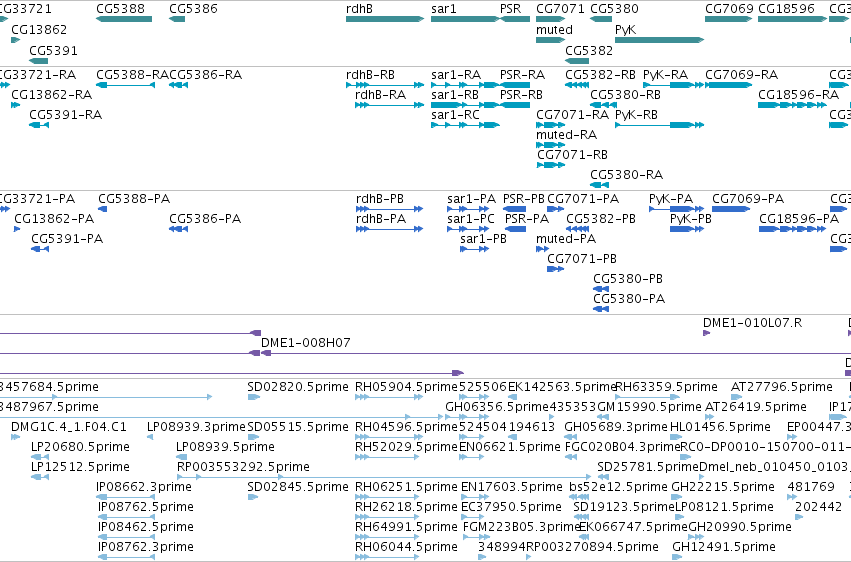
Task: Click EST LP20680.5prime
Action: coord(80,447)
